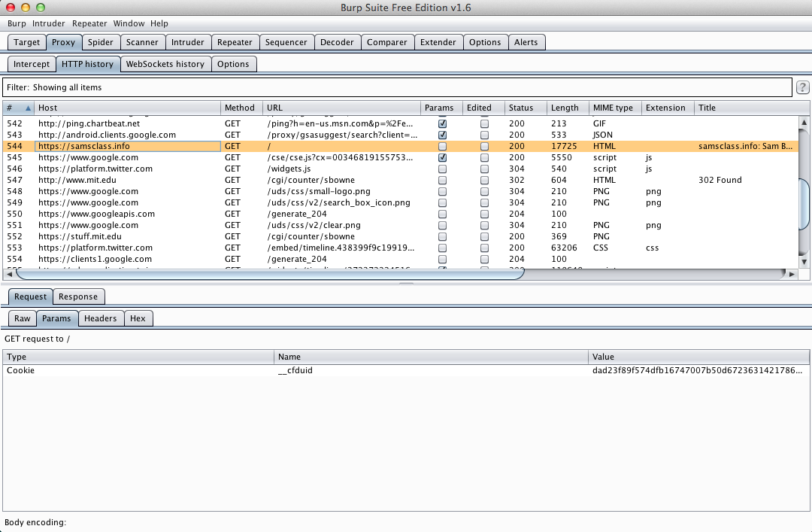
Task: Click the filter help question mark icon
Action: [802, 88]
